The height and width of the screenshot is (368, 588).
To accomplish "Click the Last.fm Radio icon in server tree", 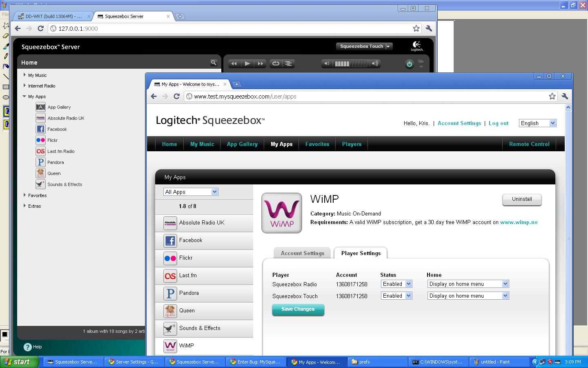I will click(x=40, y=151).
